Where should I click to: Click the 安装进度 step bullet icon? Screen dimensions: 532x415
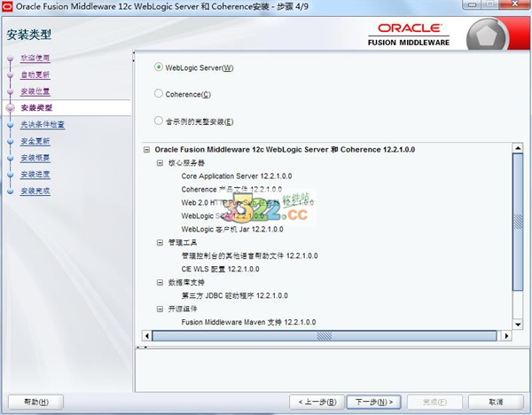coord(11,175)
